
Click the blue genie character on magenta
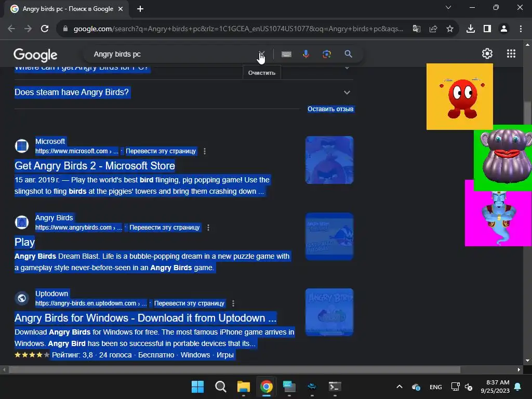tap(498, 218)
